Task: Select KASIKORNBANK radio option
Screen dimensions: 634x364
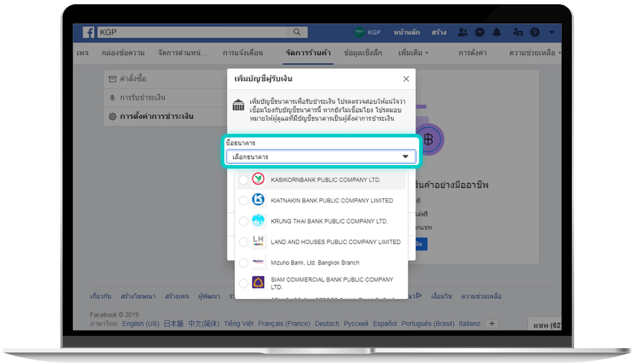Action: tap(244, 180)
